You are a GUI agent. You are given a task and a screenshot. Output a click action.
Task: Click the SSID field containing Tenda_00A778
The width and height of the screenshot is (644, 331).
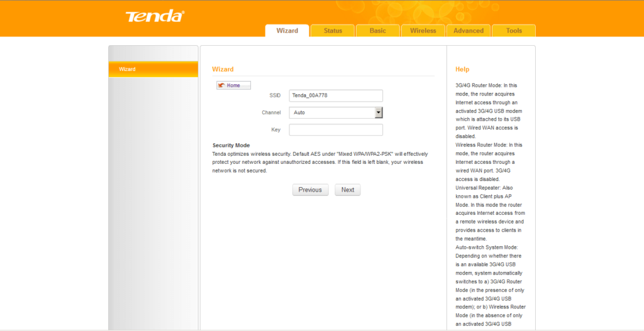336,95
